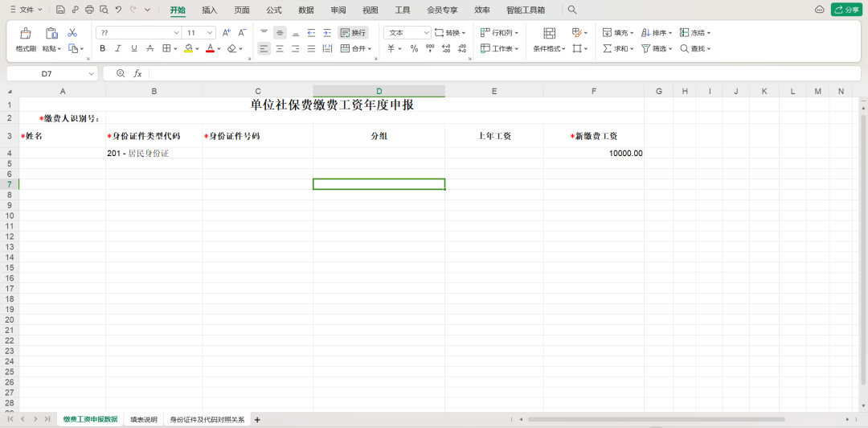This screenshot has width=868, height=428.
Task: Expand the Name Box dropdown arrow
Action: (91, 73)
